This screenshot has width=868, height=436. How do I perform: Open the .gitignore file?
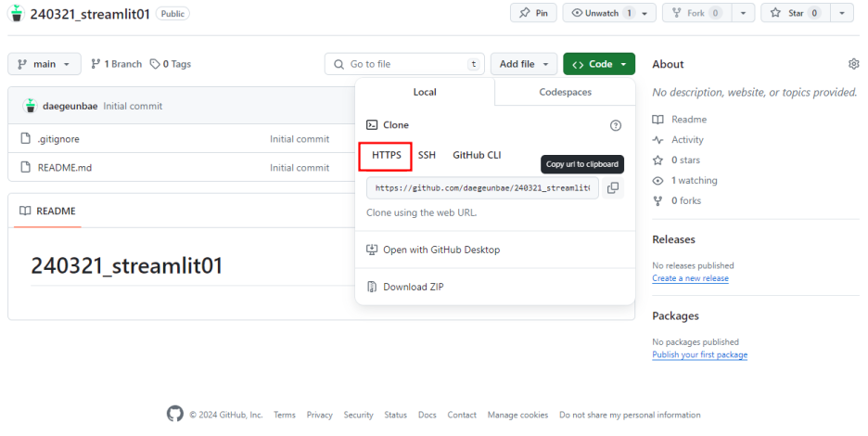tap(58, 139)
